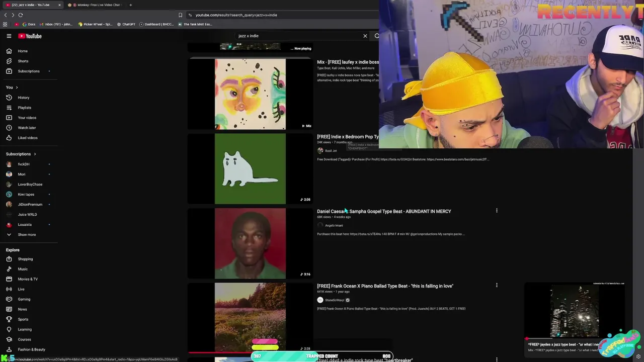The image size is (644, 362).
Task: Open Sports in Explore section
Action: click(23, 319)
